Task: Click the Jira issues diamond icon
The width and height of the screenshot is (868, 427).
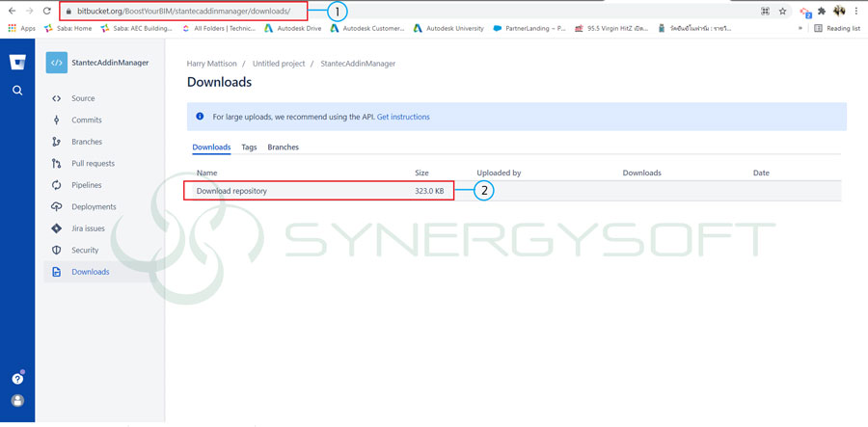Action: click(56, 228)
